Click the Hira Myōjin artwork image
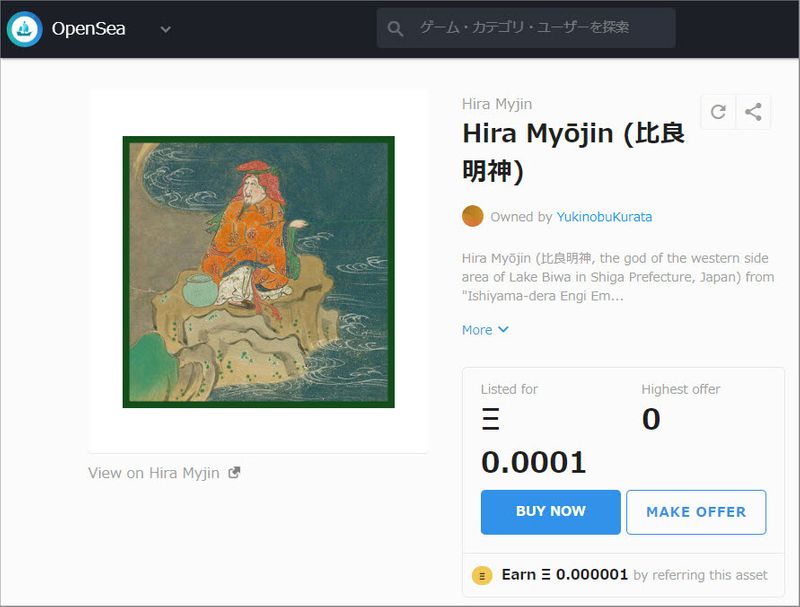This screenshot has width=800, height=607. (x=258, y=272)
